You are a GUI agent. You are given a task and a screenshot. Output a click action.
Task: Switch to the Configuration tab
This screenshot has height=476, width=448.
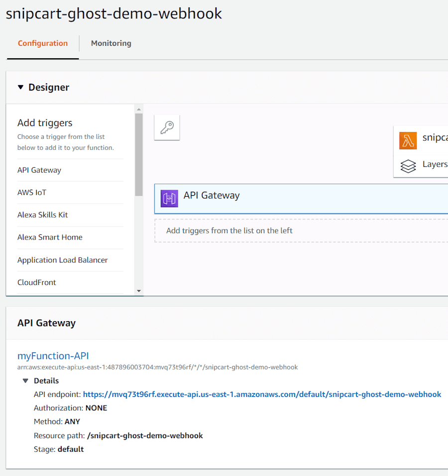click(x=43, y=43)
